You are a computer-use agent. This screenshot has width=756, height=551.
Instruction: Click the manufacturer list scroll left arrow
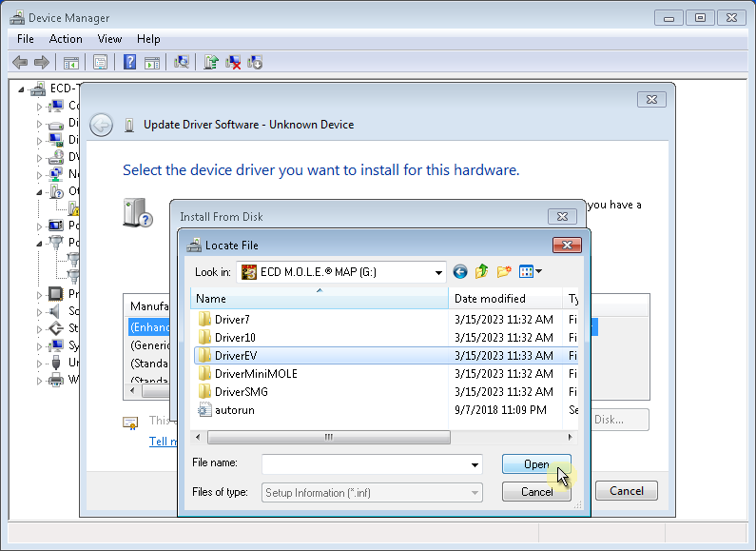tap(132, 390)
